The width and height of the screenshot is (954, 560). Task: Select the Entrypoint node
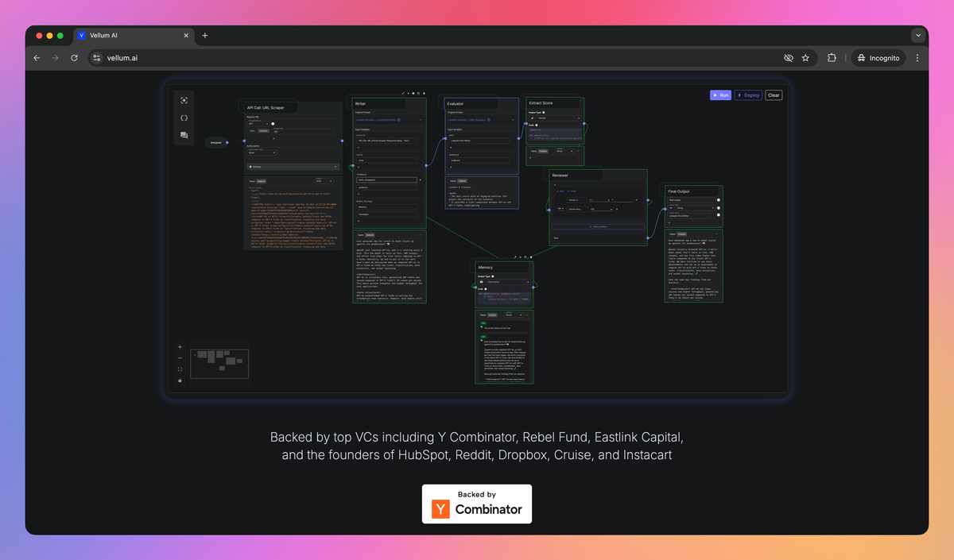[216, 142]
